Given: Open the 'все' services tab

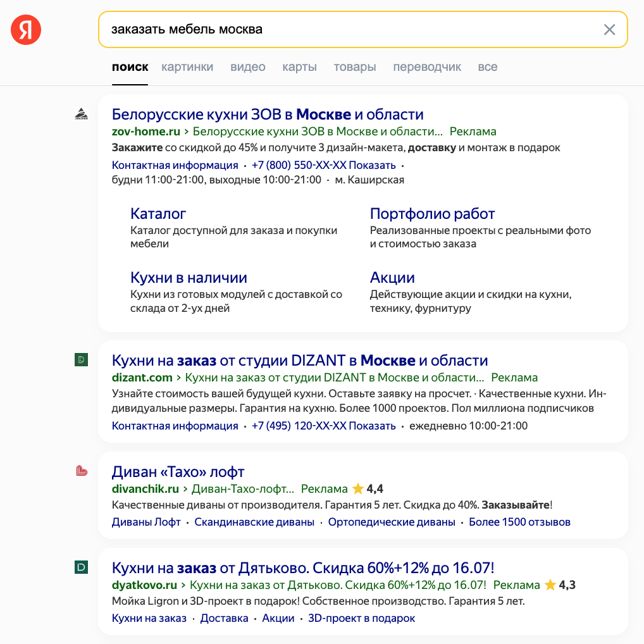Looking at the screenshot, I should click(x=488, y=66).
